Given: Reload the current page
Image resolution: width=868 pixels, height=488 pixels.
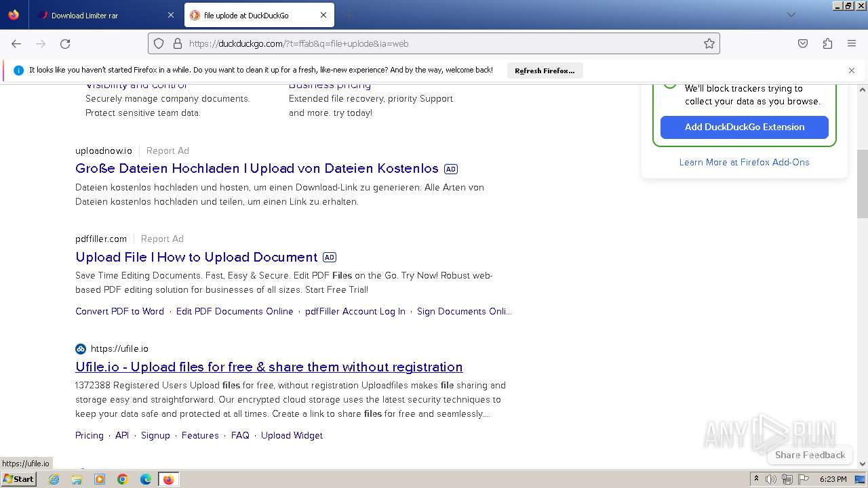Looking at the screenshot, I should pos(65,43).
